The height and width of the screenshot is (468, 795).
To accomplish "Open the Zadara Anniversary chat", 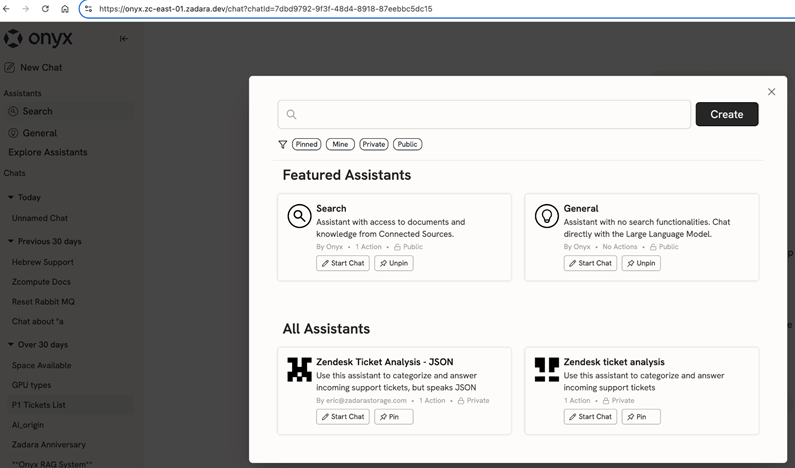I will [49, 445].
